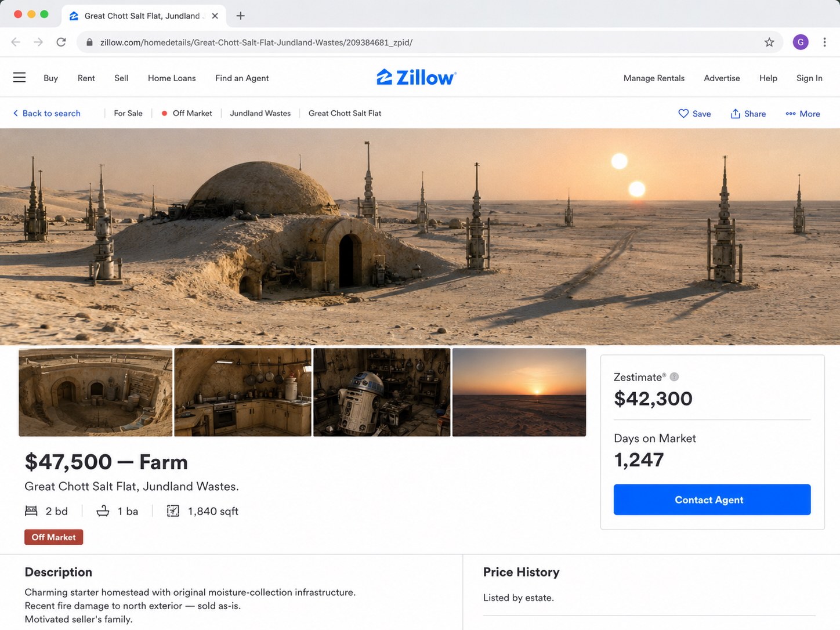The width and height of the screenshot is (840, 630).
Task: Click the Save heart icon
Action: [x=683, y=113]
